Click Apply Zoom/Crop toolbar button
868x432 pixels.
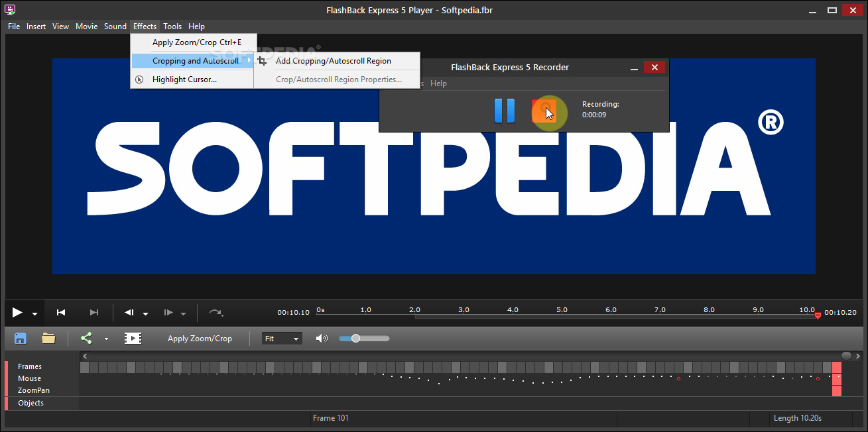pyautogui.click(x=200, y=339)
